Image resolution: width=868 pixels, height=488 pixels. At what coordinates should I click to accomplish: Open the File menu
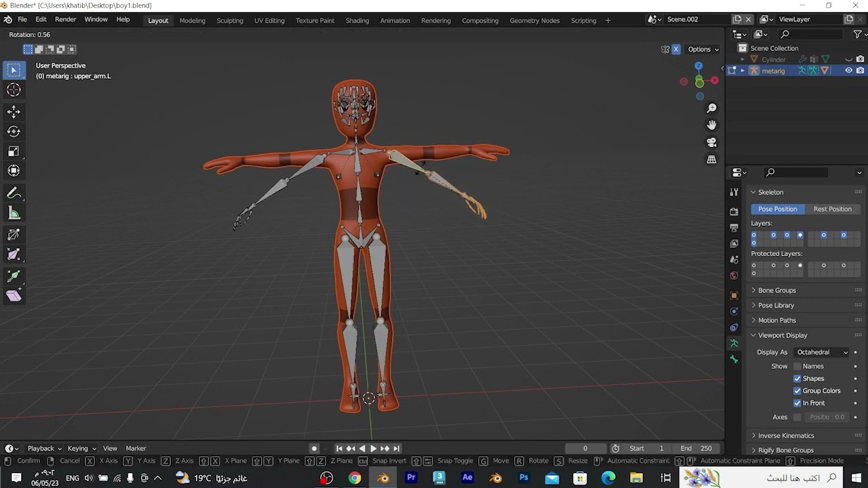(x=22, y=20)
